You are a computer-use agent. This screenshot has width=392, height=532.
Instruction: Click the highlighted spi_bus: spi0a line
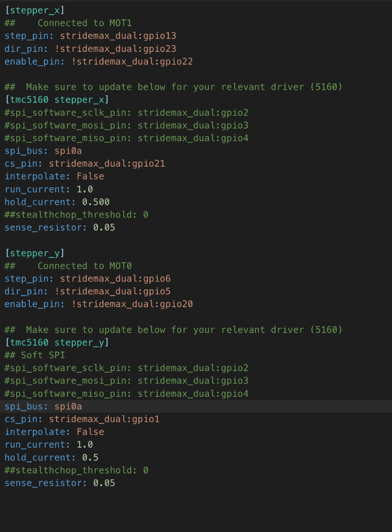196,407
